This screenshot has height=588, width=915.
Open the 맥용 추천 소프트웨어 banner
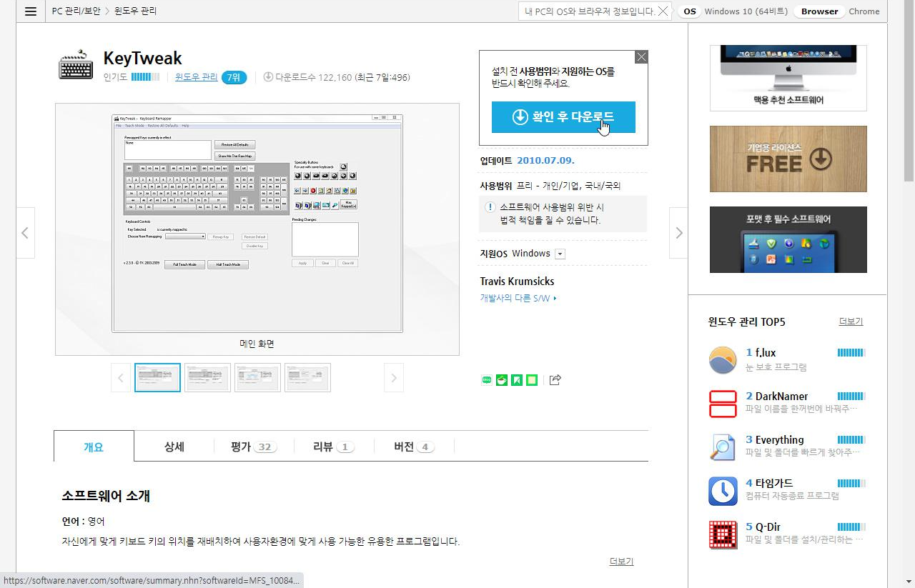point(788,78)
